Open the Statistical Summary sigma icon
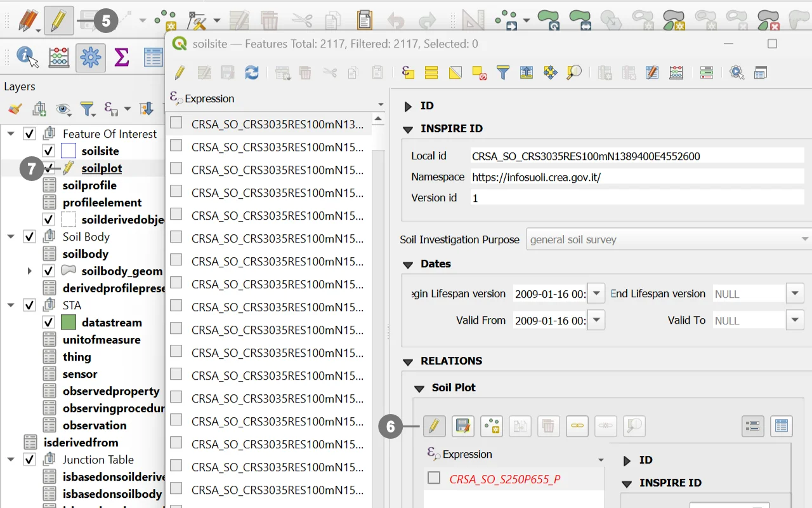The height and width of the screenshot is (508, 812). coord(121,57)
